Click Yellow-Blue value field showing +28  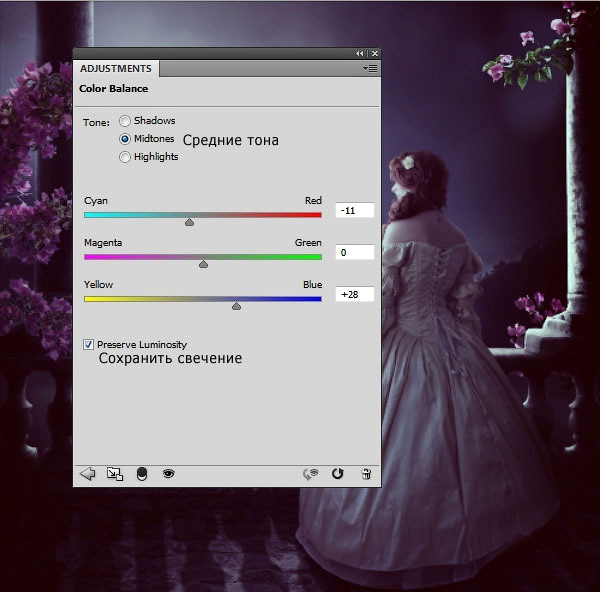pyautogui.click(x=355, y=294)
